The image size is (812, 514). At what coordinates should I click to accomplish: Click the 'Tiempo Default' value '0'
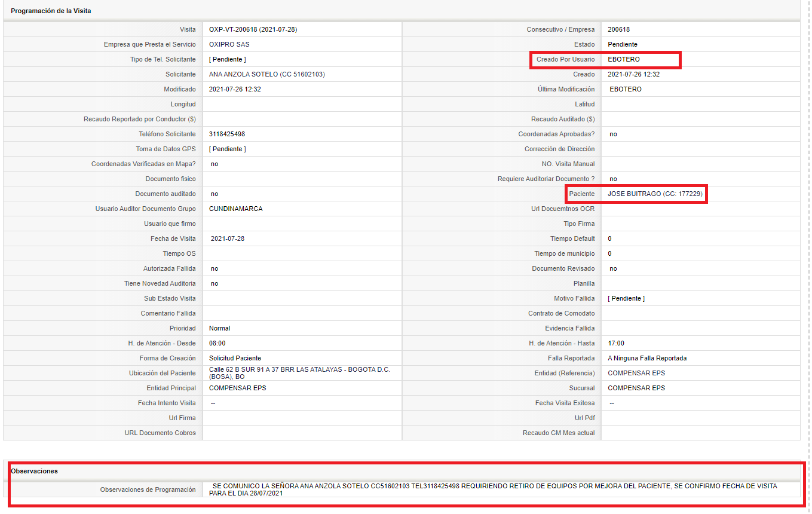[x=609, y=238]
